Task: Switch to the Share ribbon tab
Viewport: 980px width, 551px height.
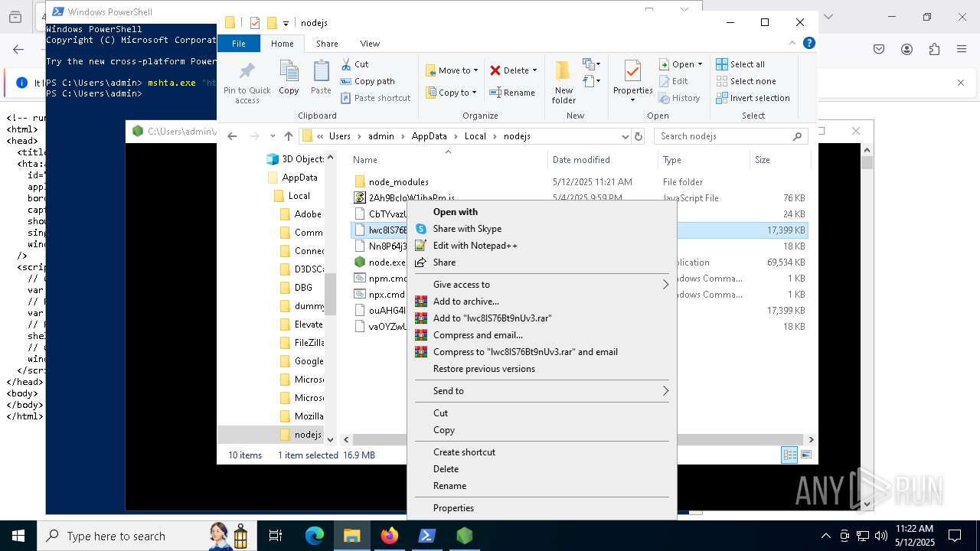Action: 327,44
